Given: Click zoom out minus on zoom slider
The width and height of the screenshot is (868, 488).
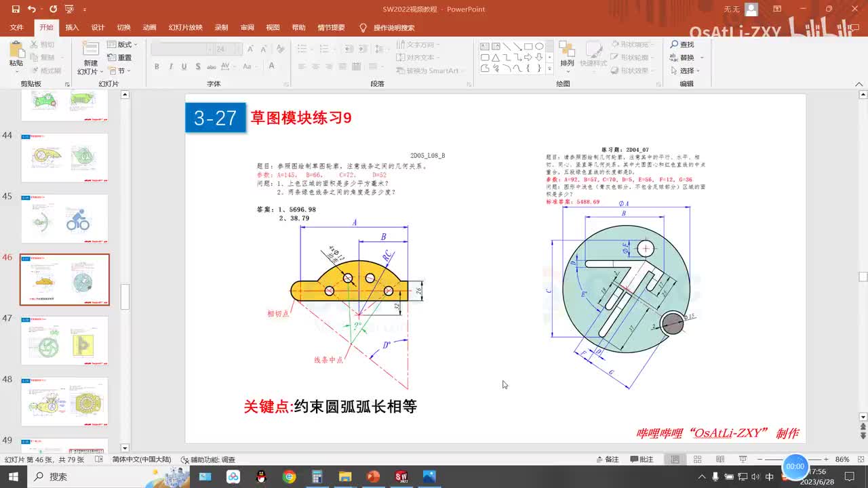Looking at the screenshot, I should coord(760,459).
